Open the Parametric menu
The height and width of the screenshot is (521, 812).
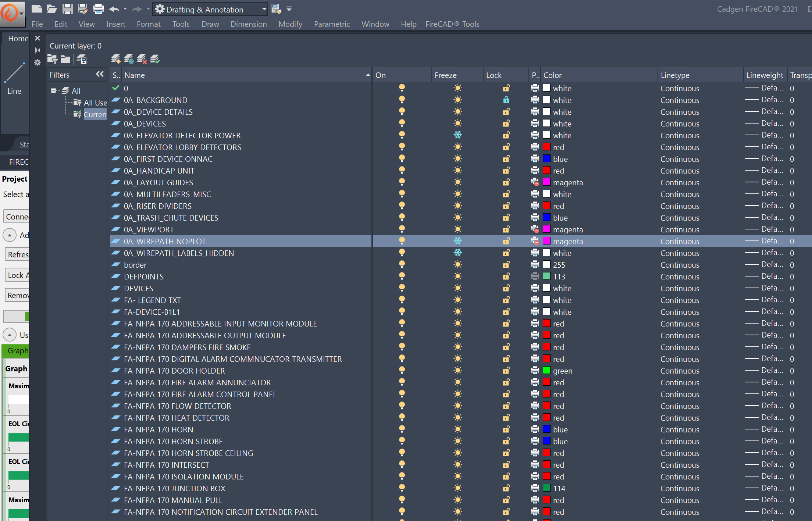click(x=332, y=24)
